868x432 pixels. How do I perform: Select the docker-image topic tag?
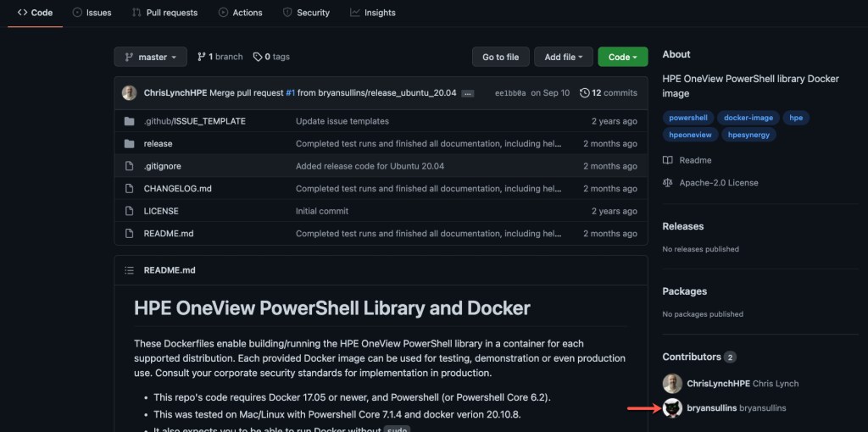tap(748, 118)
